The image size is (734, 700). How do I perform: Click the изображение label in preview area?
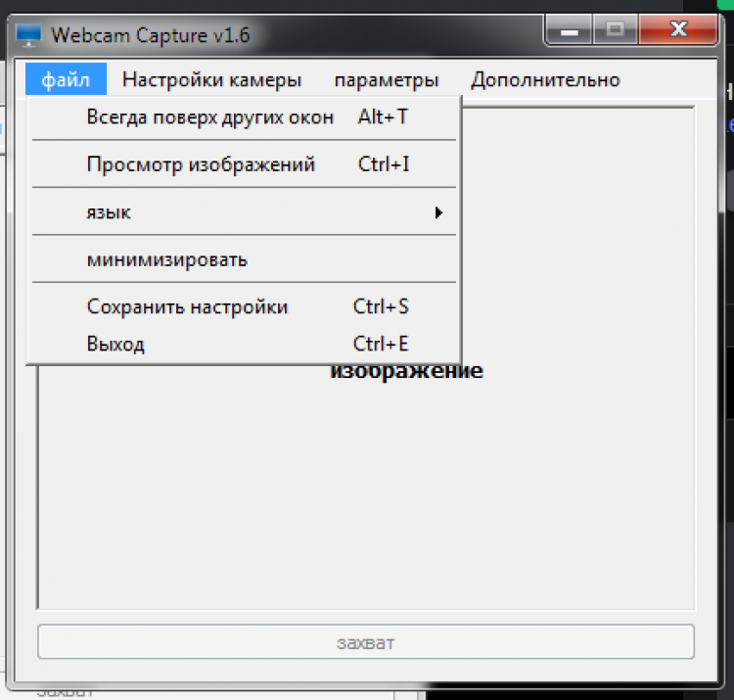pos(406,371)
